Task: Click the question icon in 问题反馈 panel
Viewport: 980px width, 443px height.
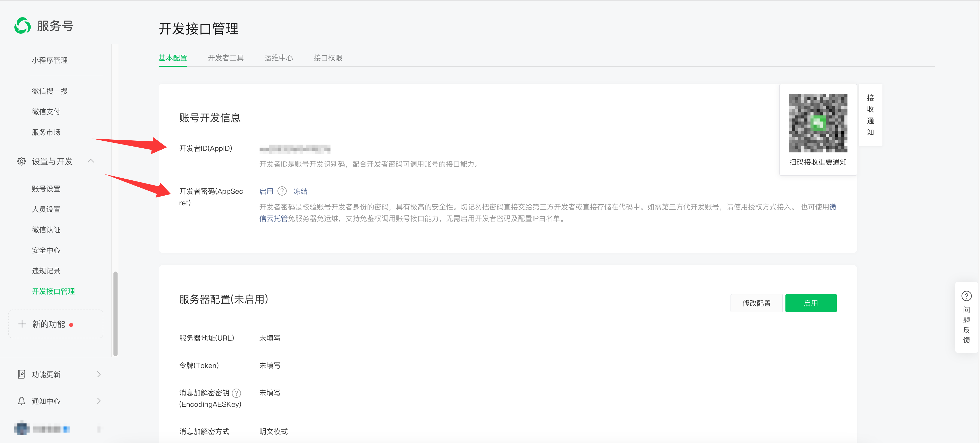Action: point(966,296)
